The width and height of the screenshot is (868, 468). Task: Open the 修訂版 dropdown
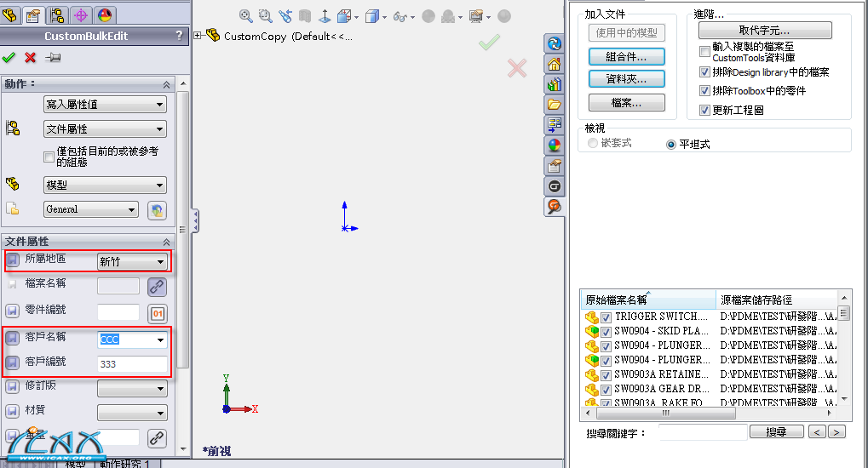pos(132,388)
